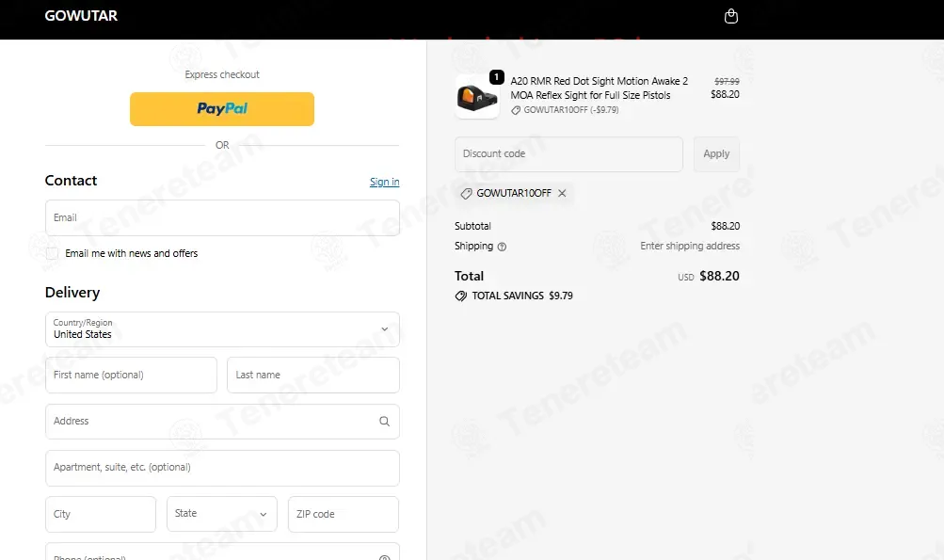Screen dimensions: 944x560
Task: Click the First name (optional) field
Action: (x=131, y=376)
